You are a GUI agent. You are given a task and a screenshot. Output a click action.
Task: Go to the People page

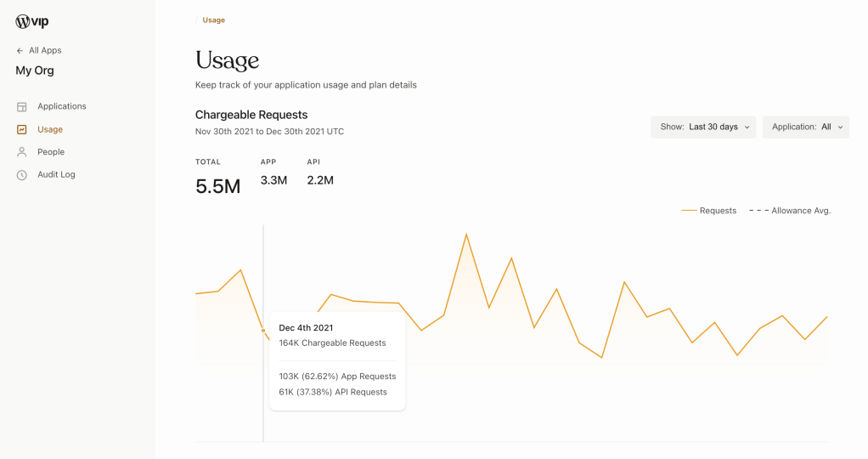51,152
